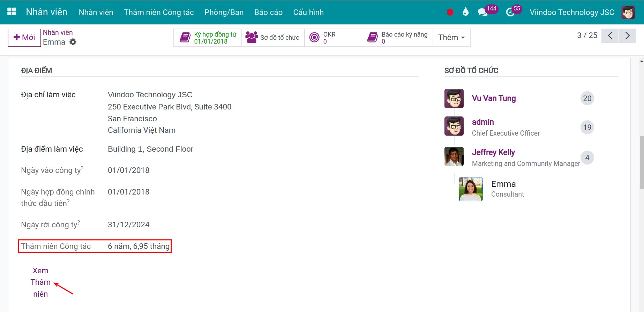Image resolution: width=644 pixels, height=312 pixels.
Task: Open the conversations icon with 144 badge
Action: click(482, 13)
